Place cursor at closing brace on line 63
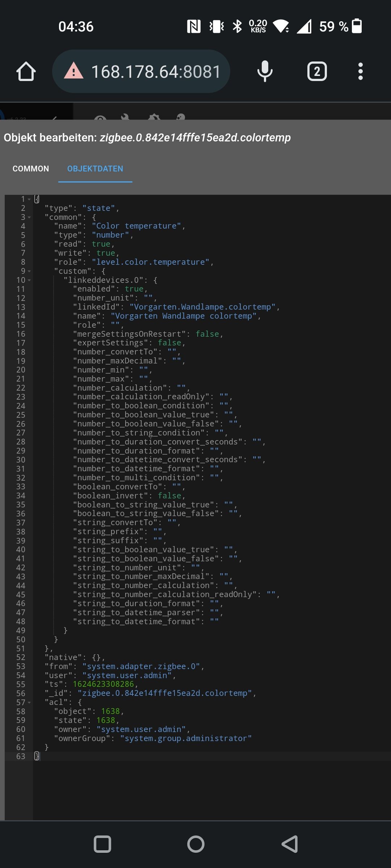Image resolution: width=391 pixels, height=868 pixels. click(x=37, y=756)
